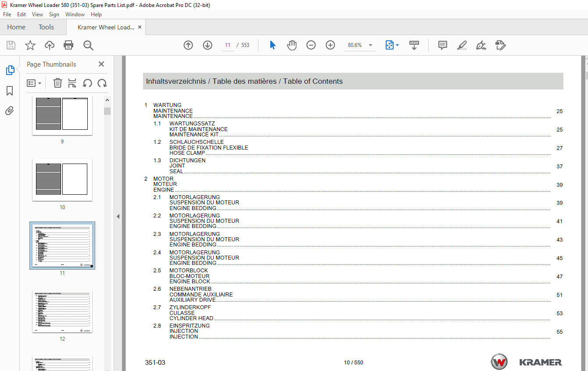
Task: Open the Edit menu
Action: tap(22, 14)
